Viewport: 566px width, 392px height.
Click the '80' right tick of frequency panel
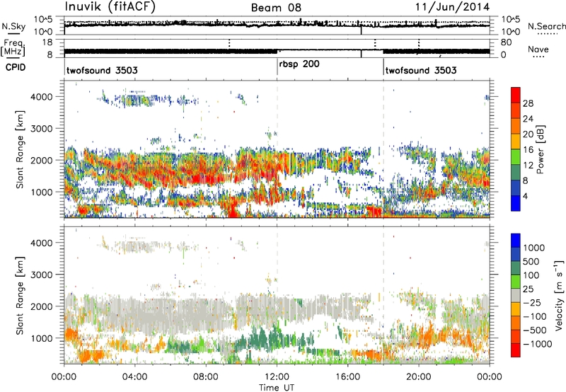point(506,42)
